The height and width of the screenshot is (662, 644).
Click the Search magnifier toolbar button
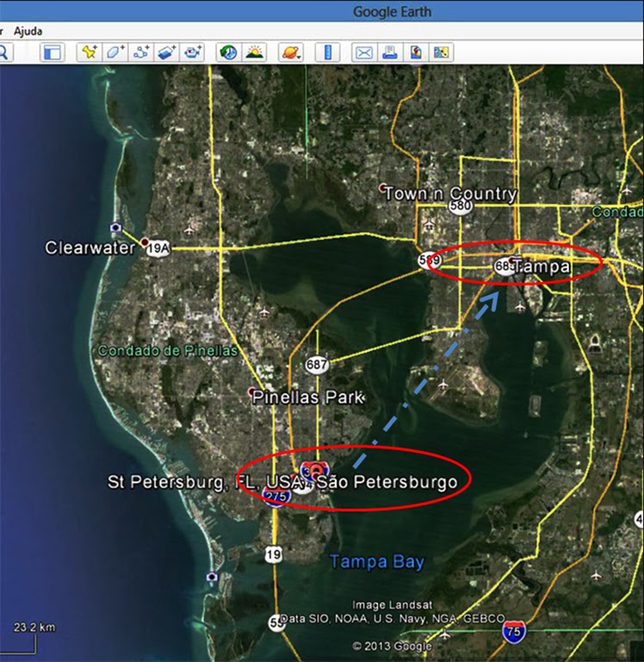tap(4, 53)
